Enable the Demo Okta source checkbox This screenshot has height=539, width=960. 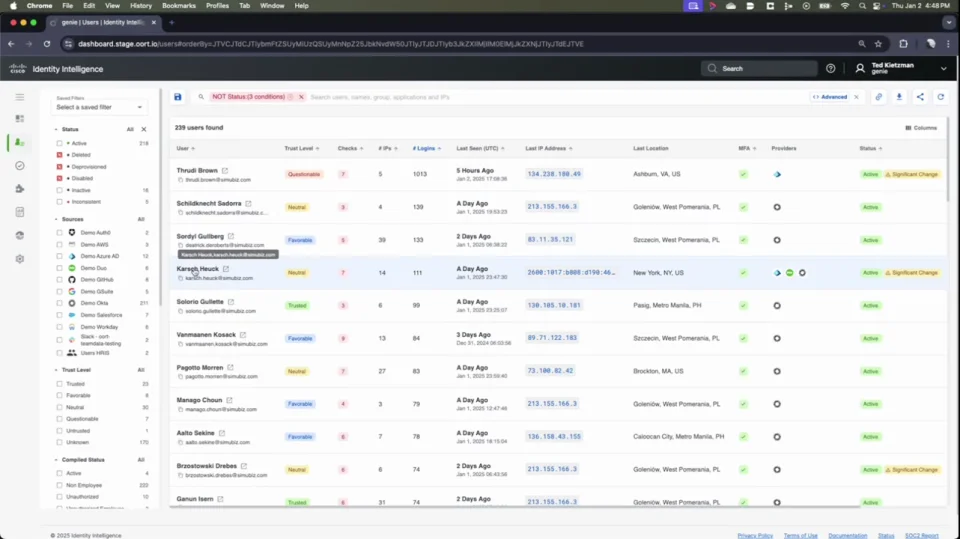pos(60,302)
